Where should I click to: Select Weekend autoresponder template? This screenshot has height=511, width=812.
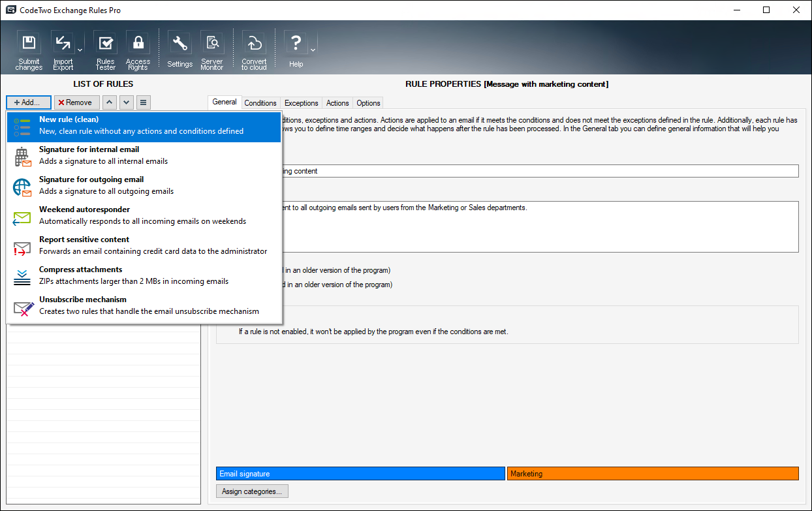pyautogui.click(x=144, y=216)
